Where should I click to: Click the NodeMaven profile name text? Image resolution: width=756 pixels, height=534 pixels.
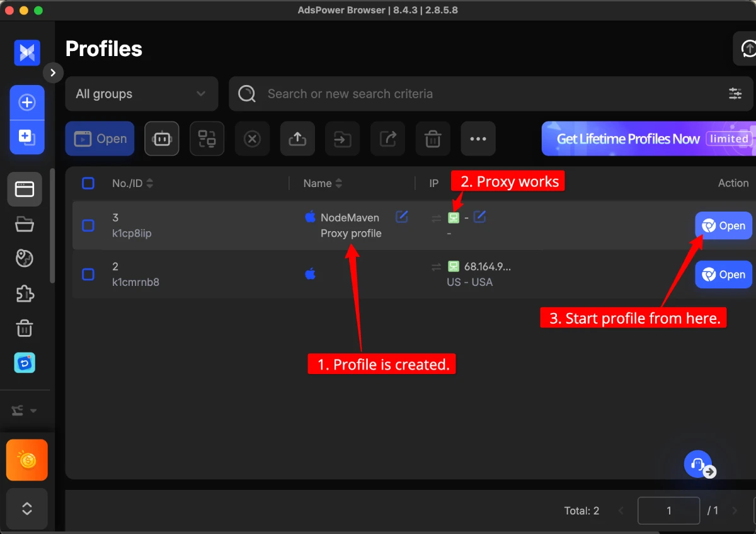pyautogui.click(x=351, y=225)
